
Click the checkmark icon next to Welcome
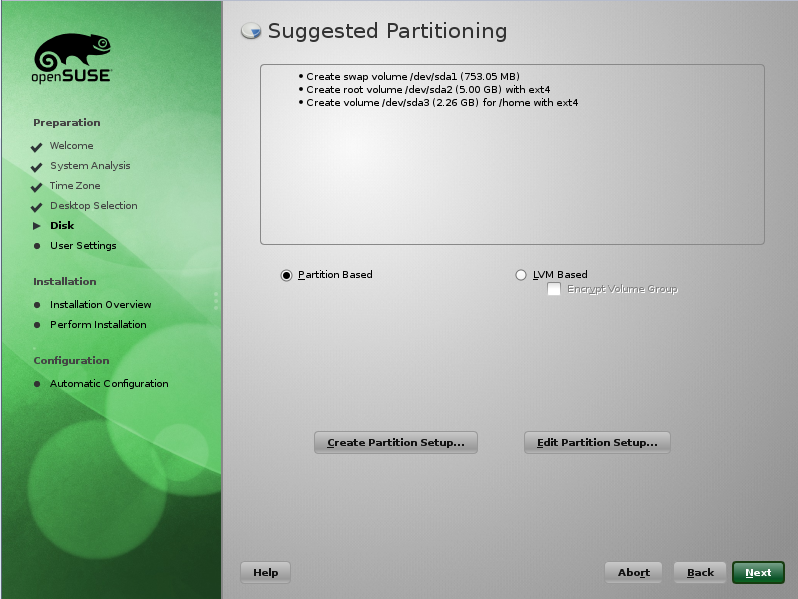[x=36, y=147]
